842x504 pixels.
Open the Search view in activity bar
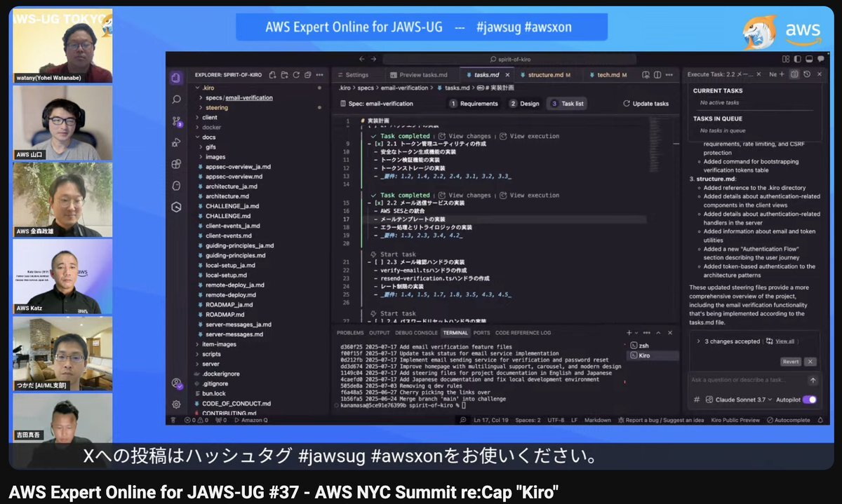(176, 100)
